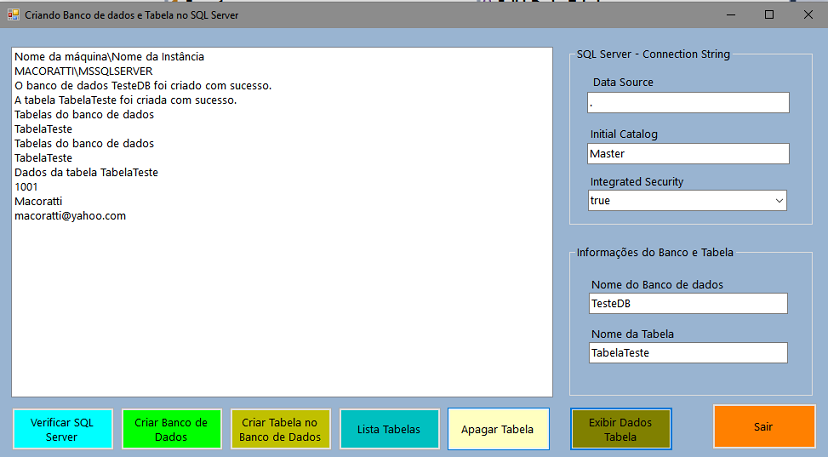Click the 'Nome da máquina\Nome da Instância' line

(109, 57)
